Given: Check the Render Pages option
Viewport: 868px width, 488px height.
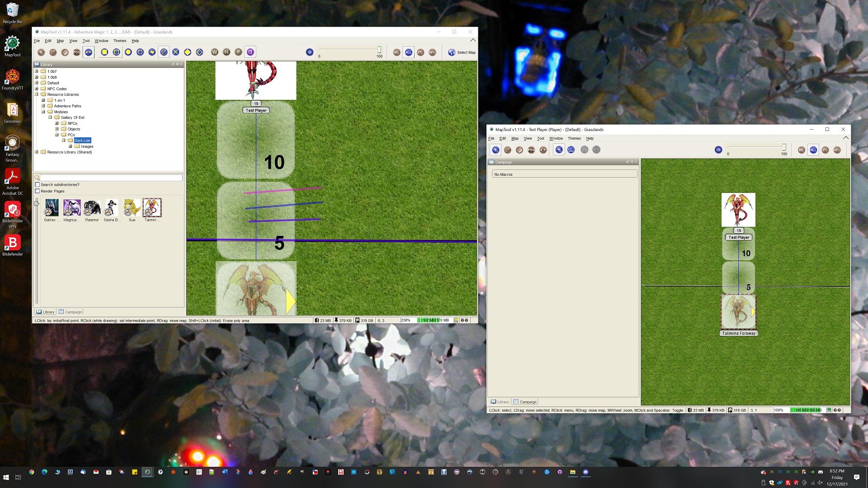Looking at the screenshot, I should tap(38, 191).
